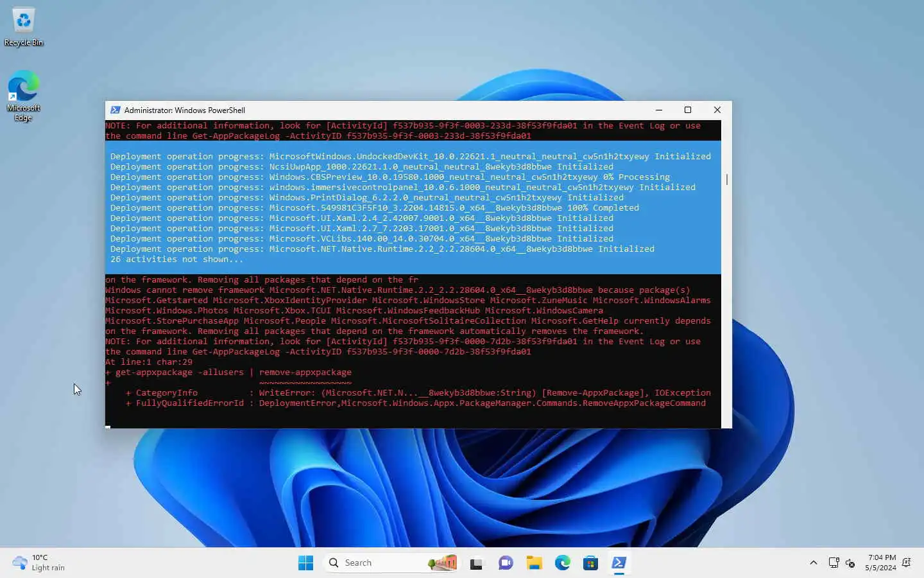
Task: Click the PowerShell icon in the title bar
Action: click(116, 110)
